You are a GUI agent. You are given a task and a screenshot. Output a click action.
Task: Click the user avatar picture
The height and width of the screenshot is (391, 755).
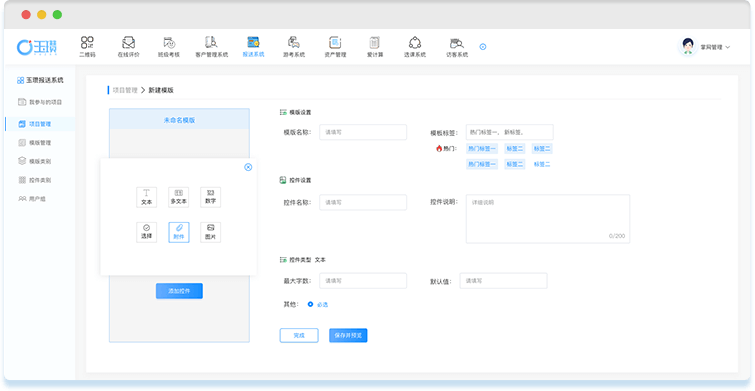click(x=688, y=47)
